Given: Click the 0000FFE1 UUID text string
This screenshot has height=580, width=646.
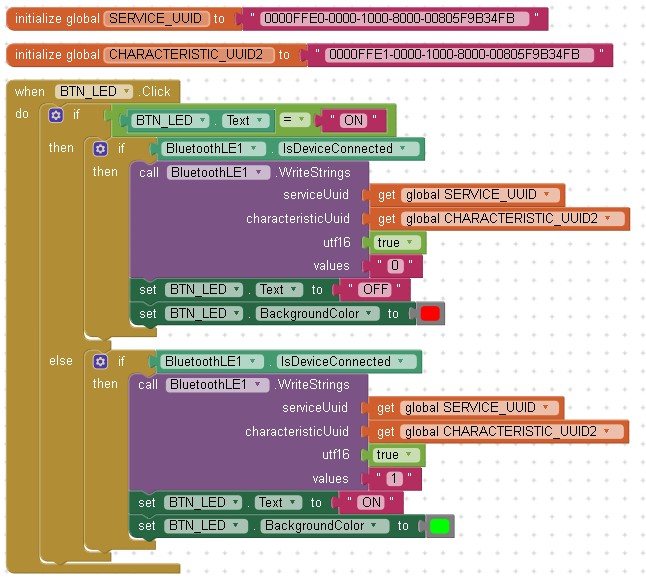Looking at the screenshot, I should coord(460,55).
